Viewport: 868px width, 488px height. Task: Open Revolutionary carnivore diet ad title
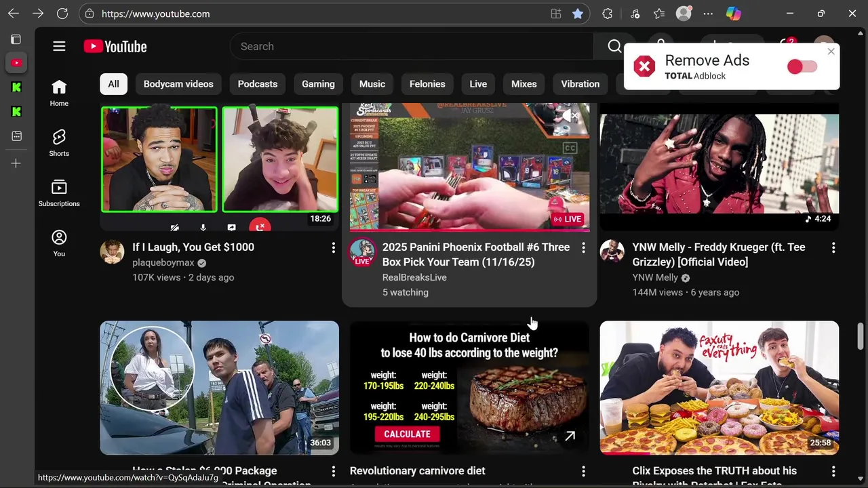tap(418, 471)
